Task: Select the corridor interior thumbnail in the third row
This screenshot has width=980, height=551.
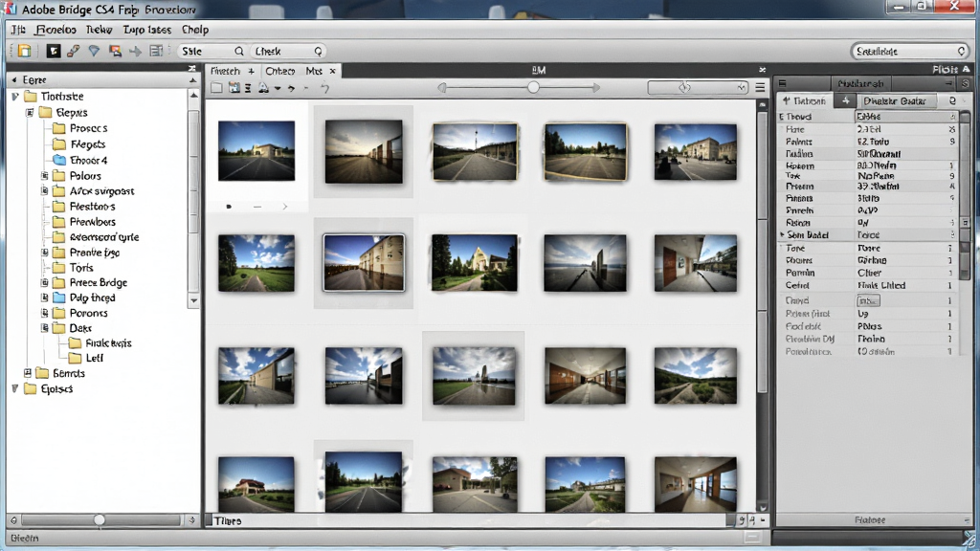Action: [585, 376]
